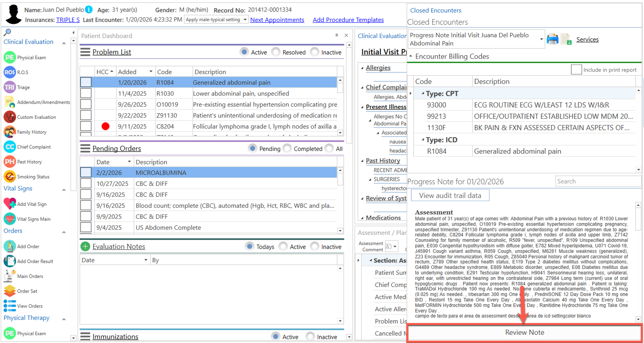
Task: Click the Review Note button
Action: pyautogui.click(x=525, y=332)
